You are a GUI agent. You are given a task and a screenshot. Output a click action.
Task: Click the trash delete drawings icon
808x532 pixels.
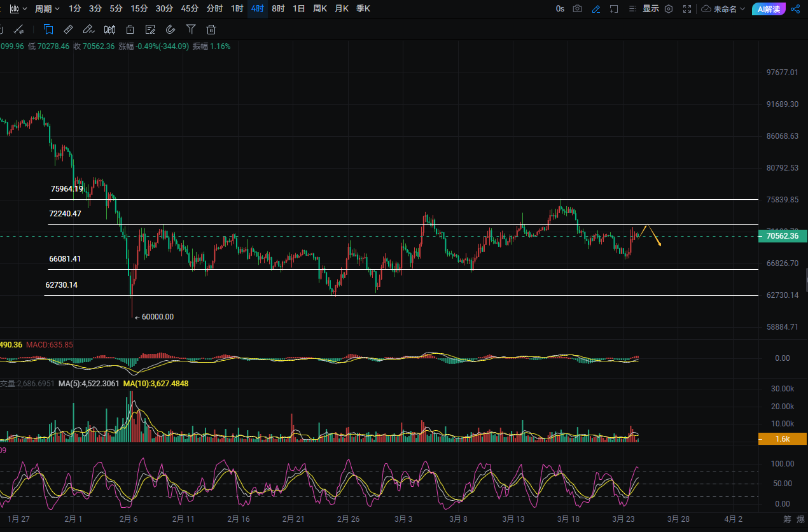click(211, 29)
